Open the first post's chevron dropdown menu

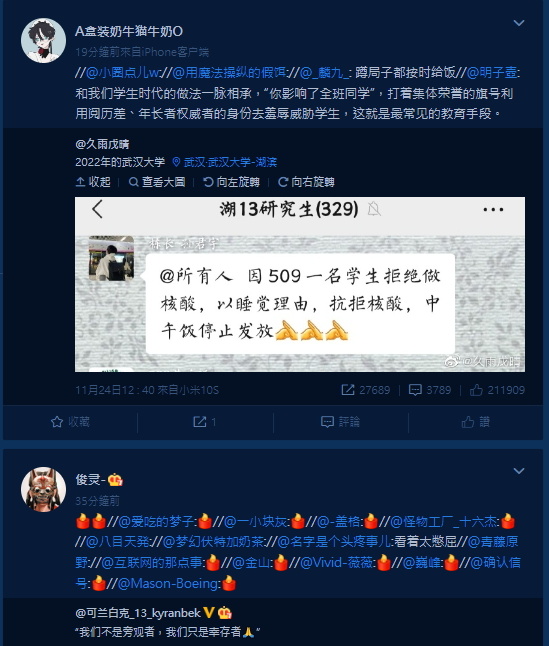tap(519, 23)
